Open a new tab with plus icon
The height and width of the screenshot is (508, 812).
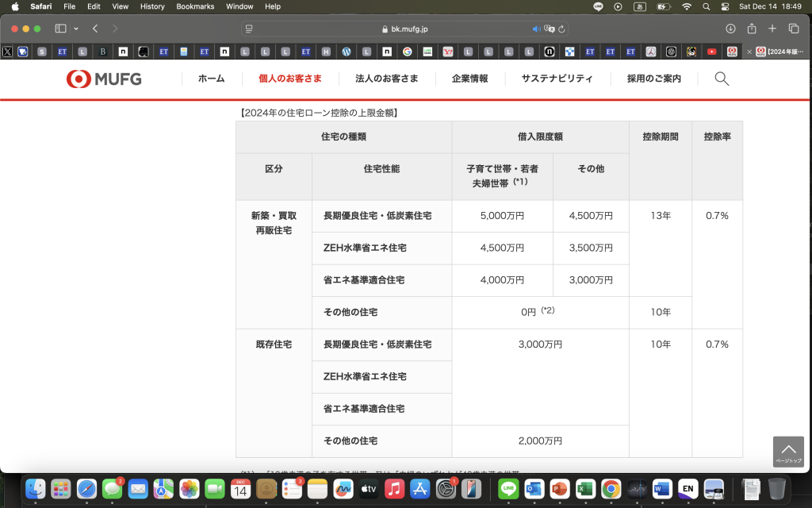tap(772, 29)
